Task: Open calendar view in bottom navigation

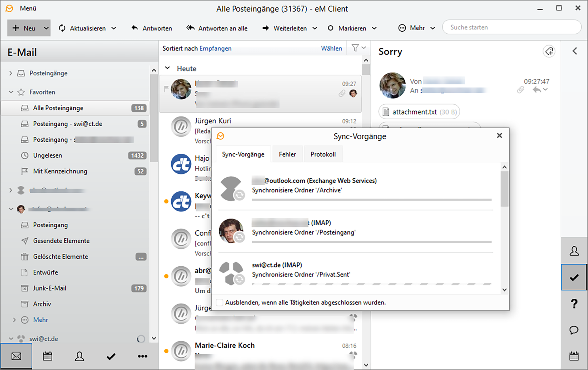Action: click(47, 356)
